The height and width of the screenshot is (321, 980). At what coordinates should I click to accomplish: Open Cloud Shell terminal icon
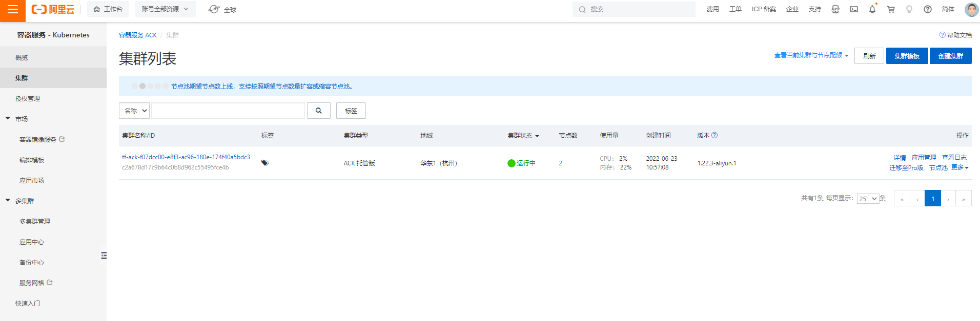pyautogui.click(x=853, y=9)
